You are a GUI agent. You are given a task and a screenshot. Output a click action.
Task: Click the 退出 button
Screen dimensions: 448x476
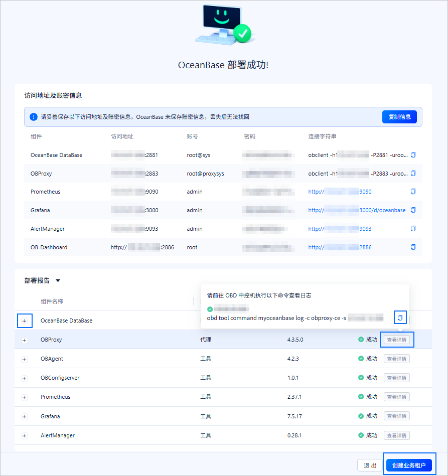tap(370, 465)
